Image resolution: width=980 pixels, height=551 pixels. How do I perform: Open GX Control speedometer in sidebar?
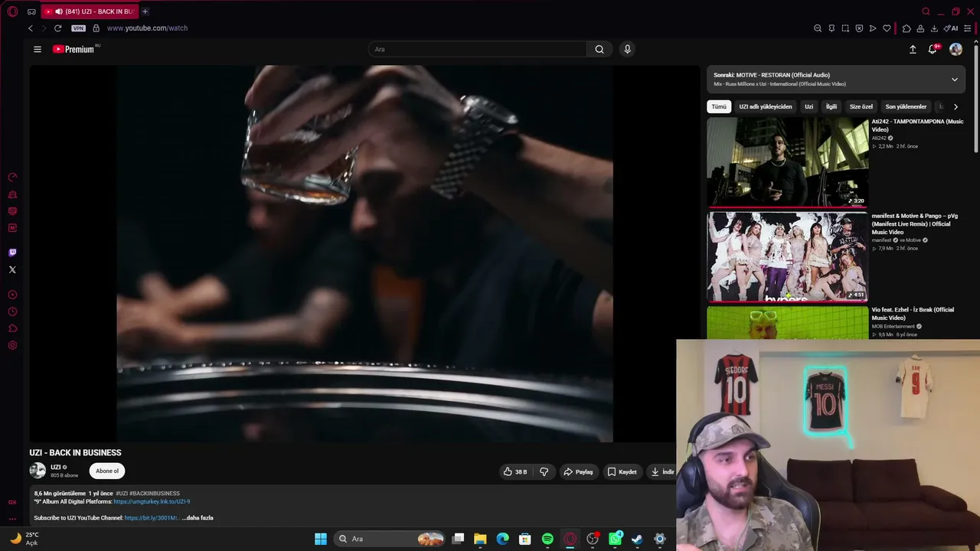coord(12,178)
